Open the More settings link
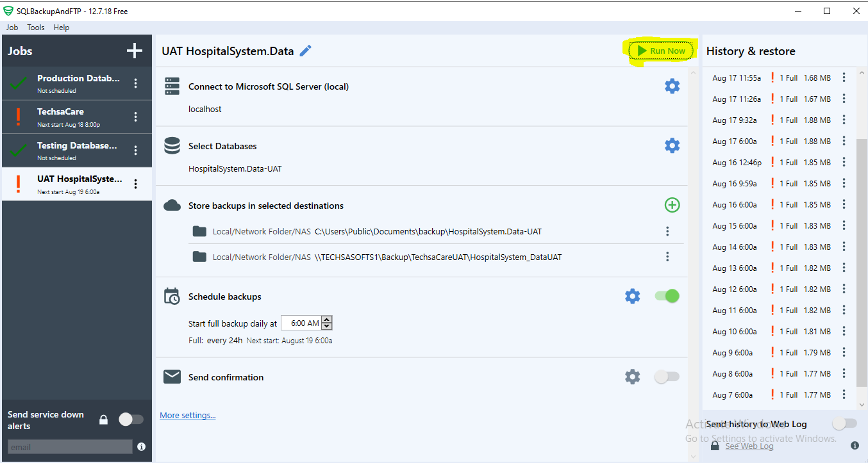The width and height of the screenshot is (868, 463). click(x=187, y=416)
